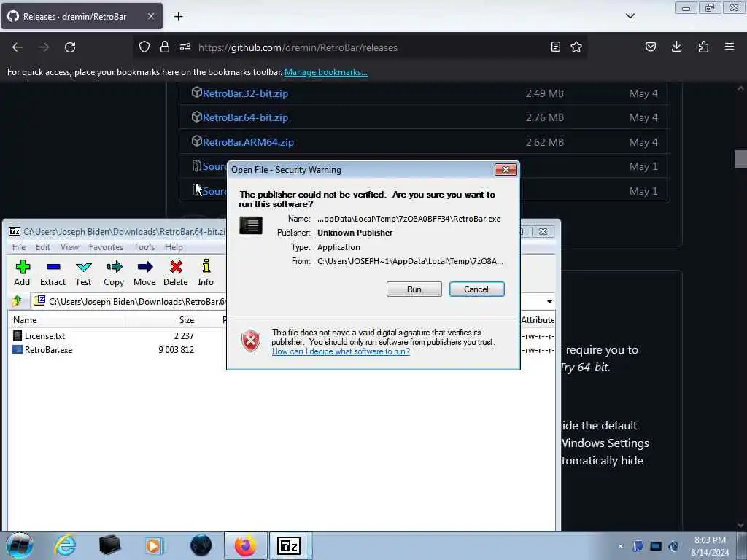Download RetroBar.32-bit.zip from GitHub
This screenshot has width=747, height=560.
tap(245, 93)
